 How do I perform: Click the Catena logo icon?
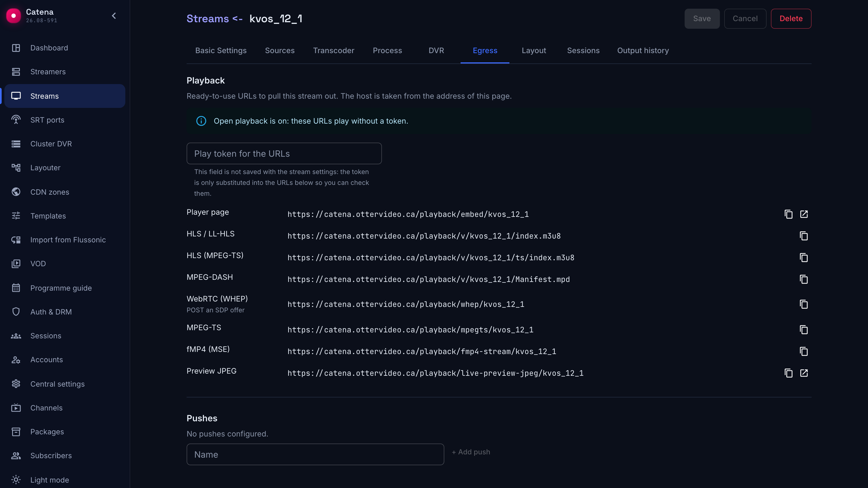coord(14,16)
